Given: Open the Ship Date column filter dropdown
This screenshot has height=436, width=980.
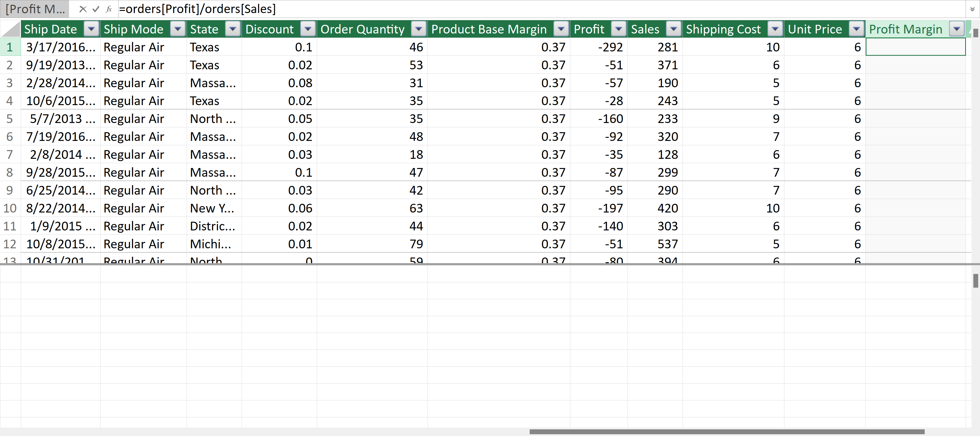Looking at the screenshot, I should click(x=91, y=29).
